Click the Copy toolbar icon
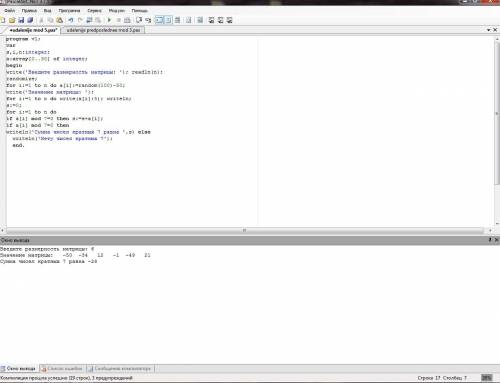Image resolution: width=500 pixels, height=383 pixels. point(50,20)
